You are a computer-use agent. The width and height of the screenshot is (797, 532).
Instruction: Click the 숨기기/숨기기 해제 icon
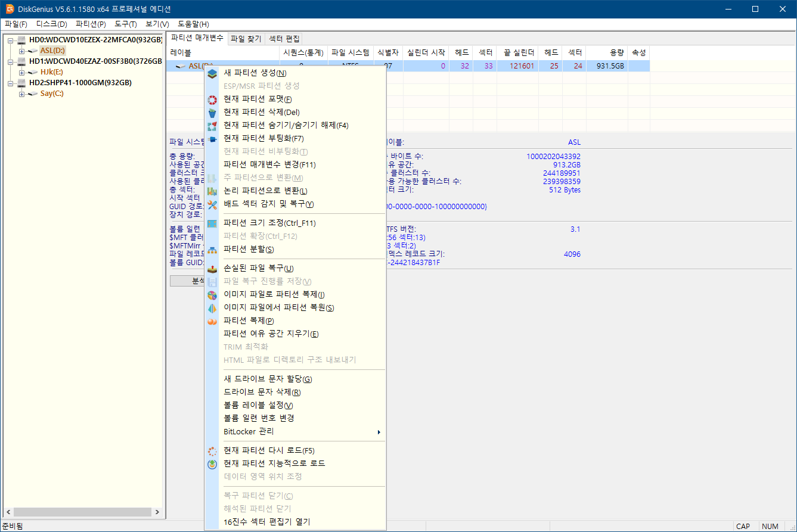click(212, 126)
